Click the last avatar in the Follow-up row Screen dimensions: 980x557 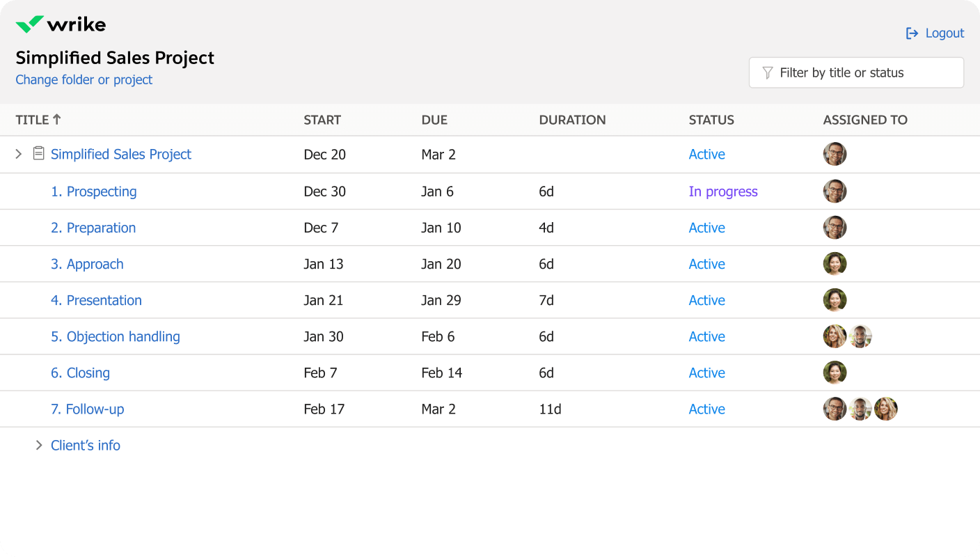[885, 409]
